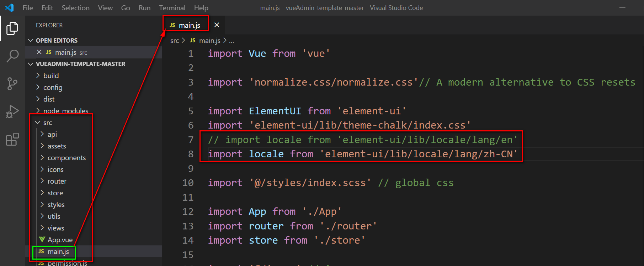
Task: Expand the build folder
Action: 38,76
